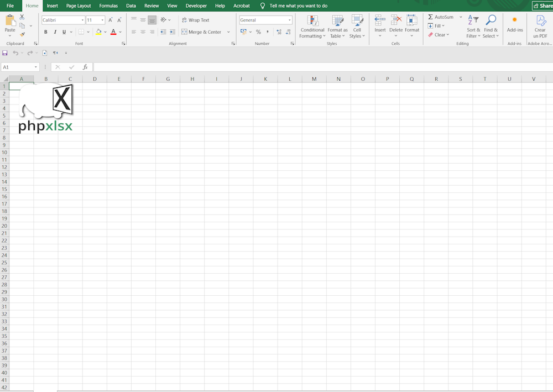Toggle Italic formatting
Image resolution: width=553 pixels, height=392 pixels.
coord(55,32)
